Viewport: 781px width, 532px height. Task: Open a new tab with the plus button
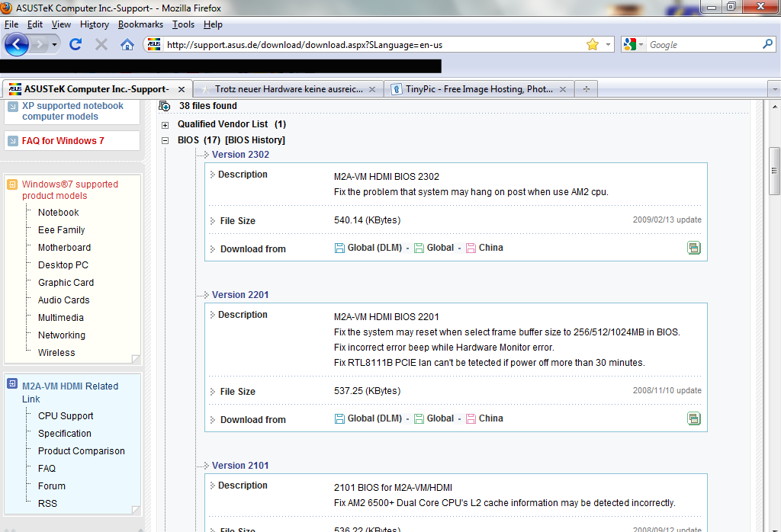pyautogui.click(x=587, y=89)
